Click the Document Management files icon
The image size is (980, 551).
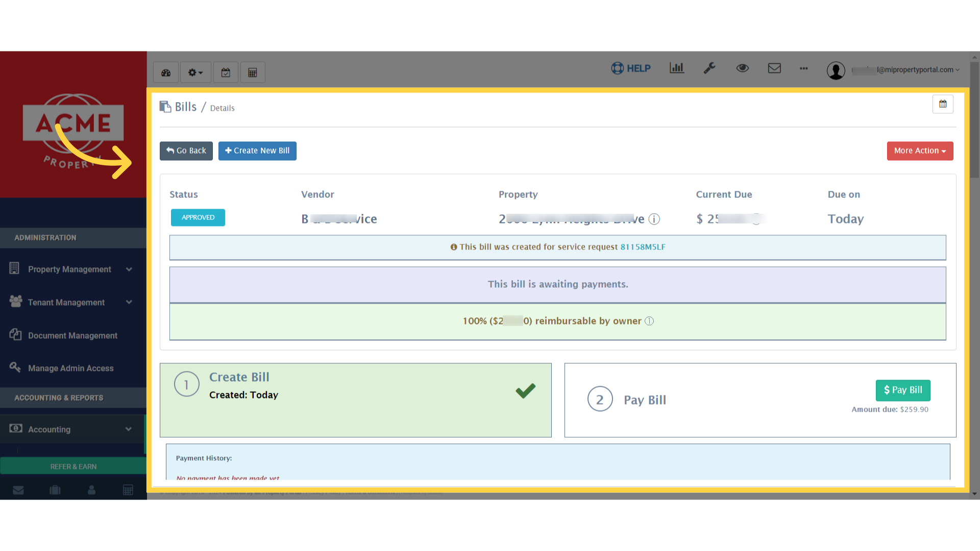(x=15, y=334)
